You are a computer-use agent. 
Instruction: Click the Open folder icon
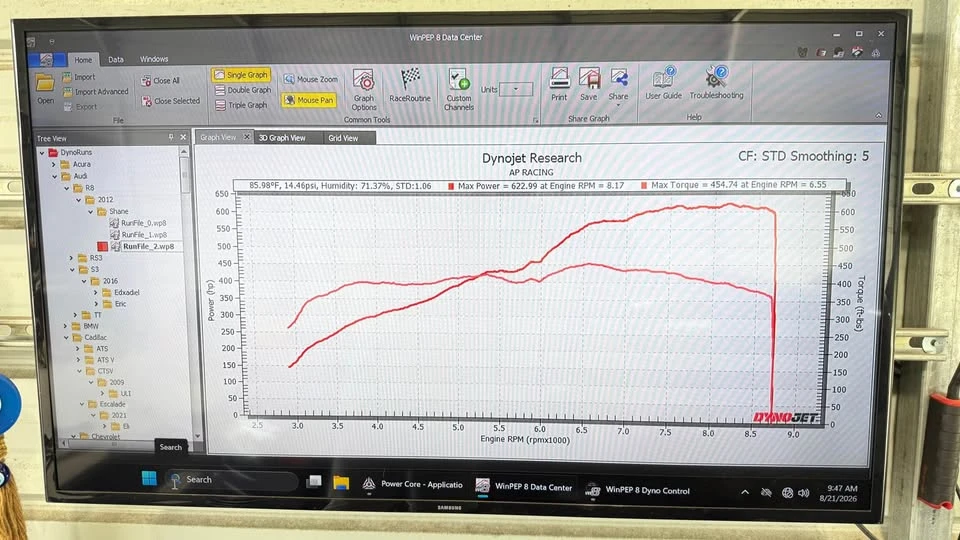click(45, 83)
